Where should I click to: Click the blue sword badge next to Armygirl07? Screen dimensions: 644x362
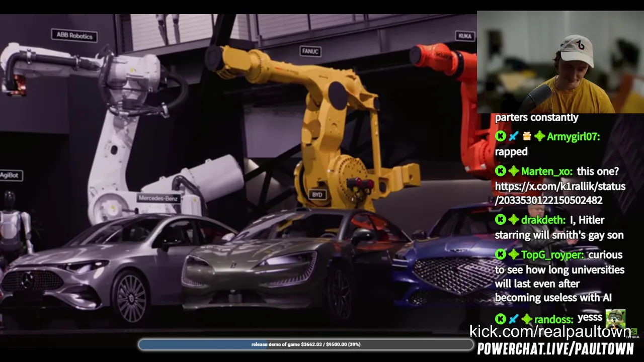tap(513, 136)
